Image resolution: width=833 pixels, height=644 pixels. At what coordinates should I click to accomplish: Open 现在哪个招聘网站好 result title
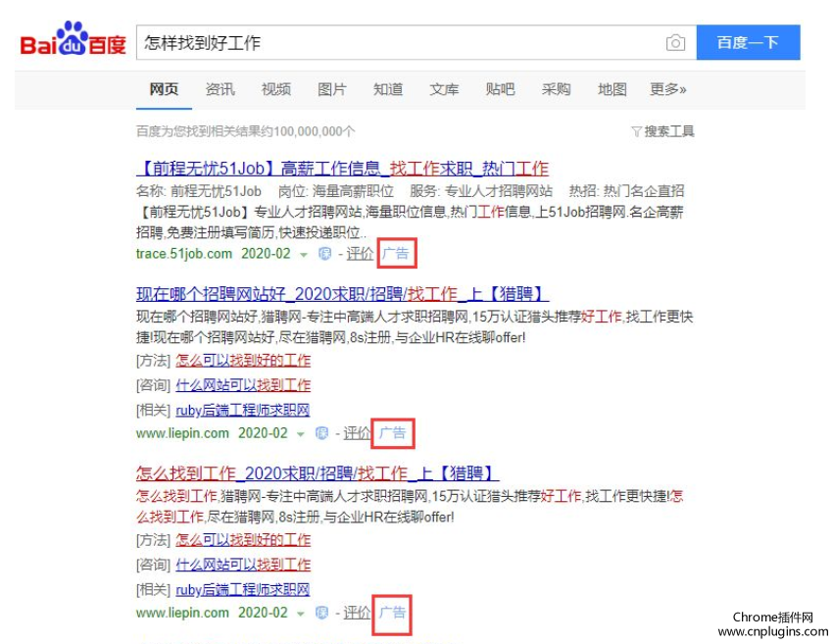(343, 294)
